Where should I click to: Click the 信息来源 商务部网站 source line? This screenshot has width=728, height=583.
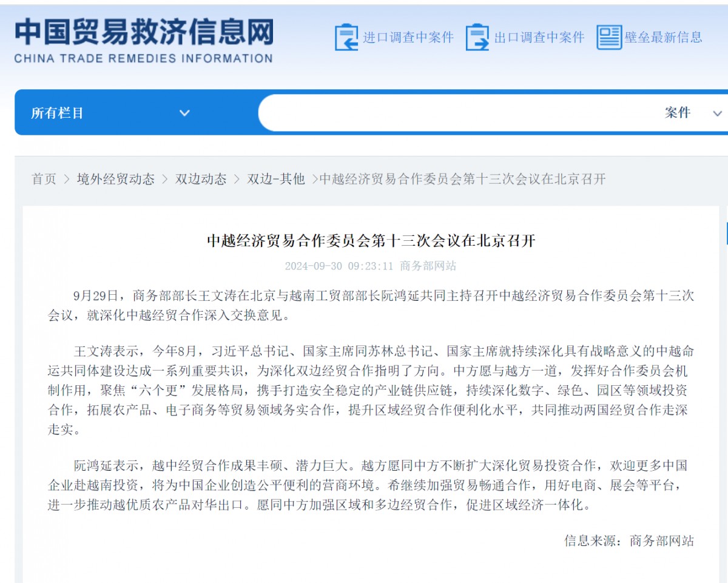(x=629, y=541)
